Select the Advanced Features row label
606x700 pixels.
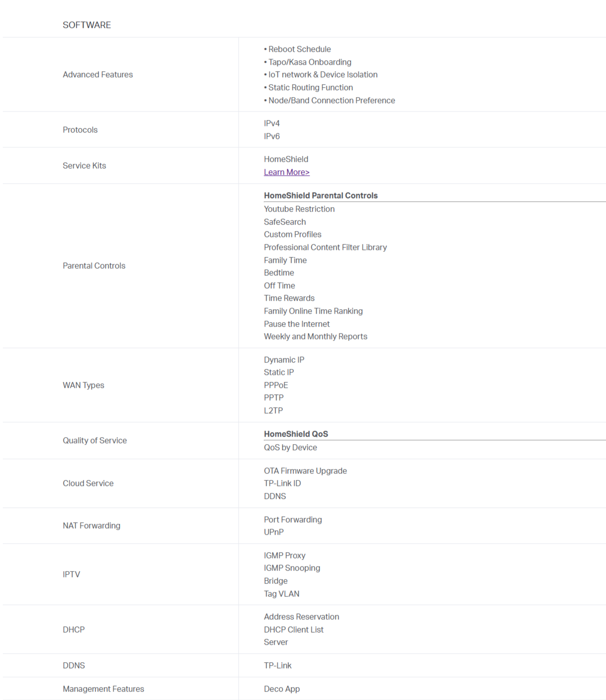tap(98, 75)
